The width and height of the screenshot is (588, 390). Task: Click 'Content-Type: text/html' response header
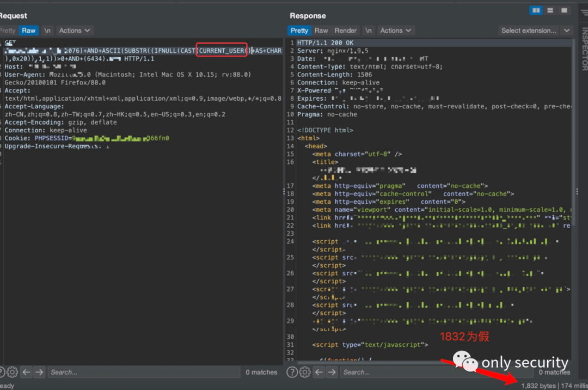(370, 67)
